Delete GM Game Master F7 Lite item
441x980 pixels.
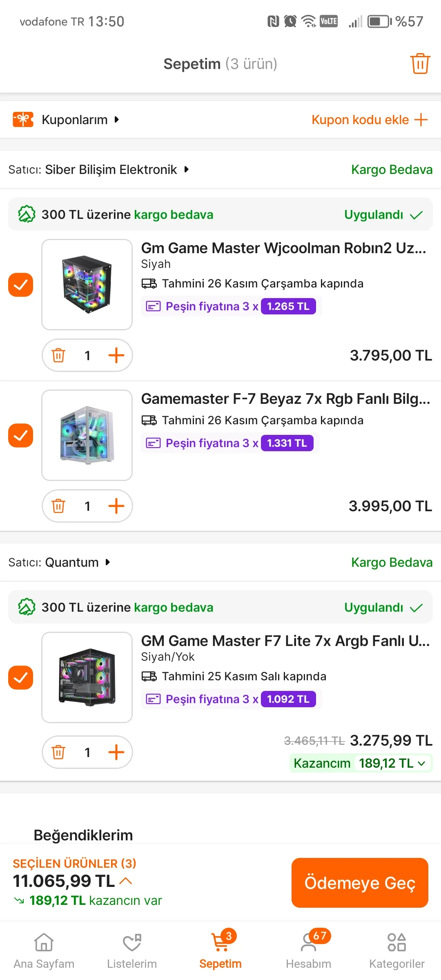[58, 752]
